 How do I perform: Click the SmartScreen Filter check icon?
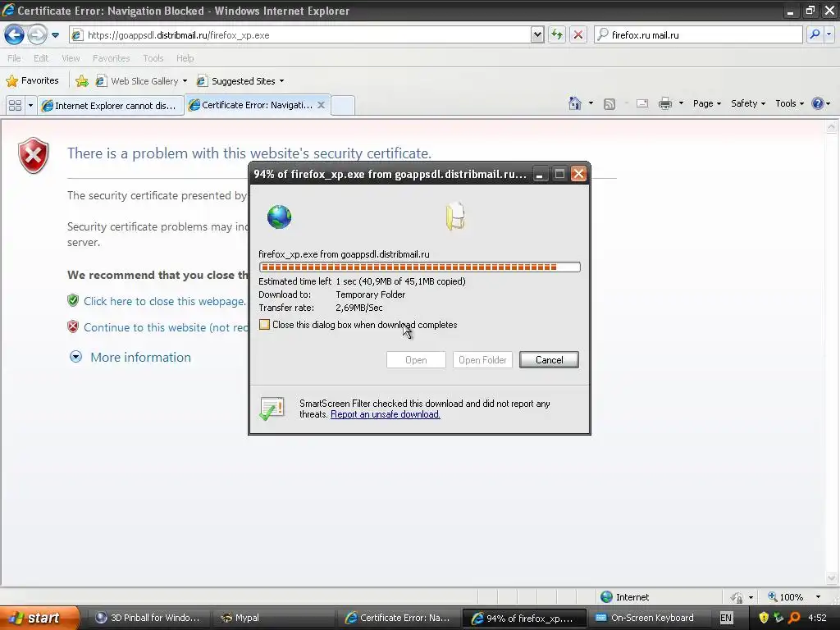coord(272,409)
